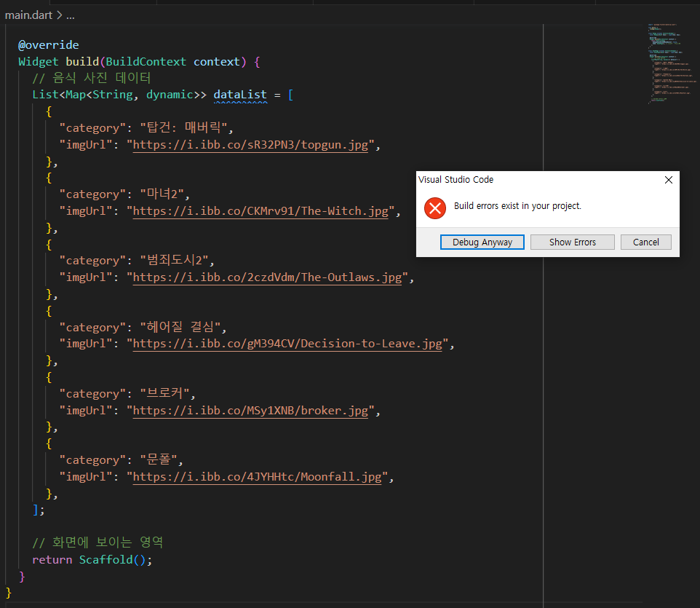
Task: Click the "탑건: 매버릭" category string
Action: [x=184, y=127]
